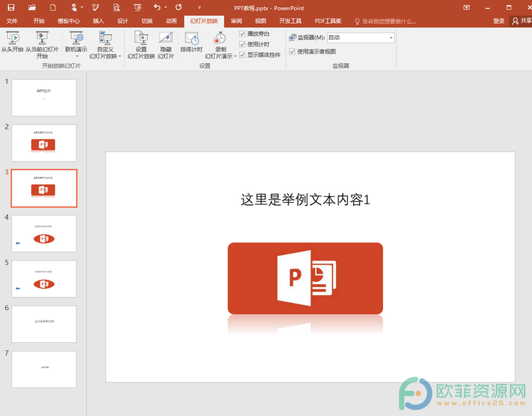Screen dimensions: 532x416
Task: Click rehearse timings (排练计时)
Action: (192, 42)
